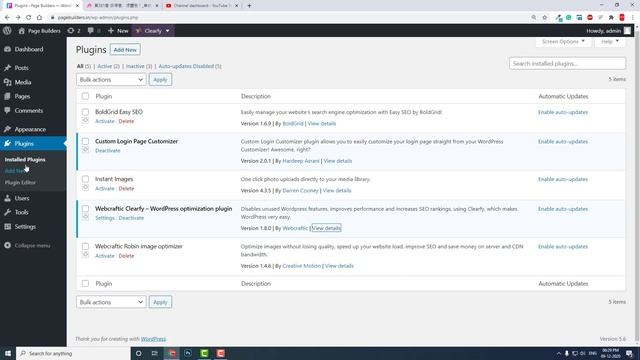Tick the BoldGrid Easy SEO checkbox

pyautogui.click(x=85, y=112)
